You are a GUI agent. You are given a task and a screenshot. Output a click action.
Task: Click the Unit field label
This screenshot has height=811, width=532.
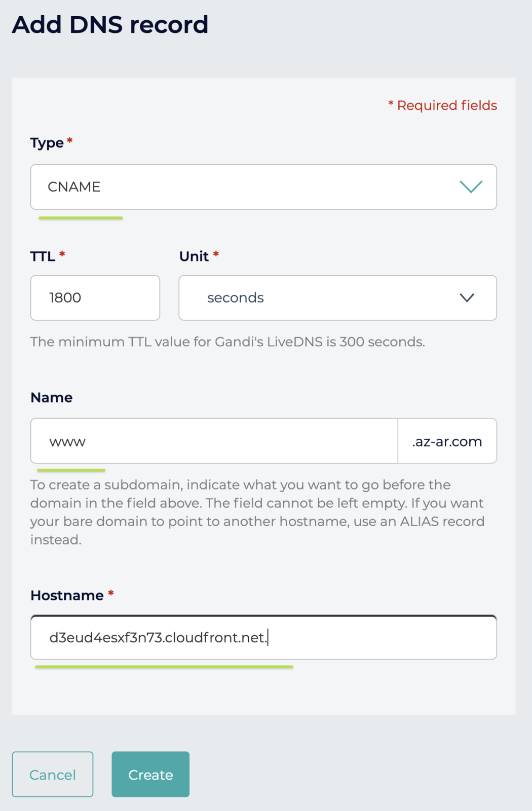point(194,256)
